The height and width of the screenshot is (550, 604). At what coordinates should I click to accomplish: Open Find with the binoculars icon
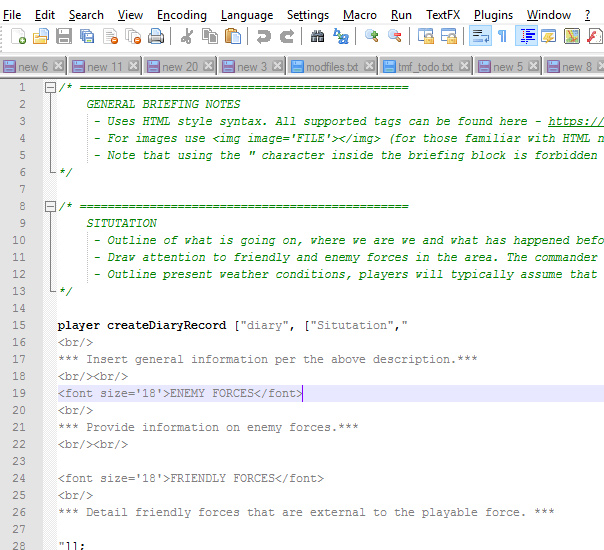(x=317, y=36)
